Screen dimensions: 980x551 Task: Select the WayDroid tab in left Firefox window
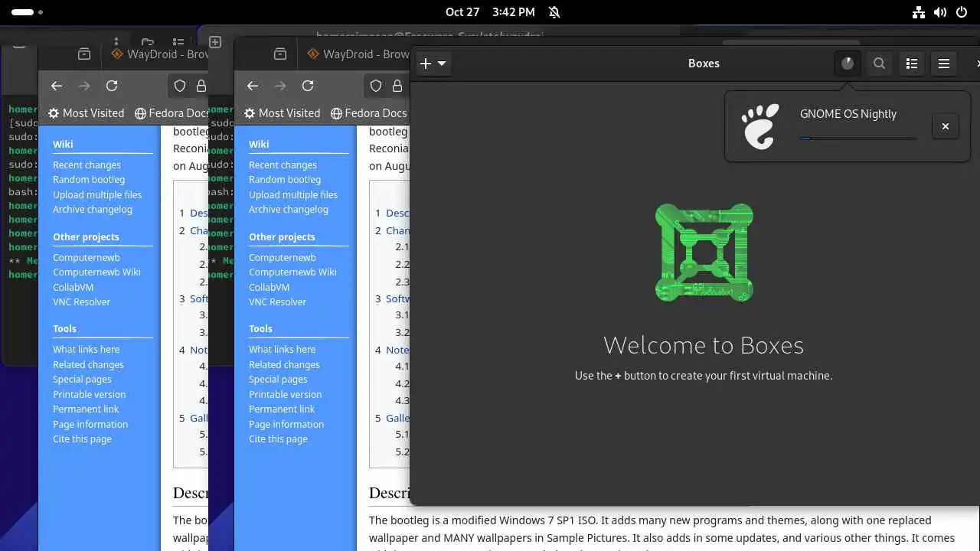[159, 54]
